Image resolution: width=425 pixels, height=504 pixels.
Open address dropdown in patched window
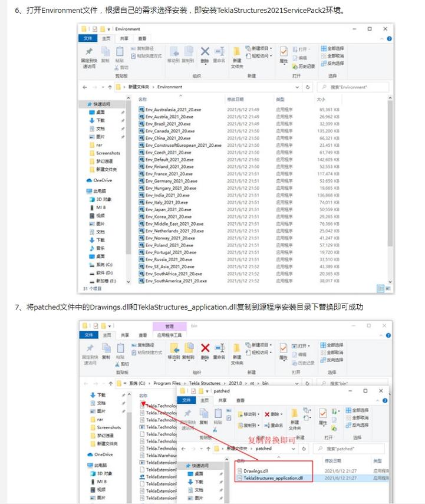294,449
